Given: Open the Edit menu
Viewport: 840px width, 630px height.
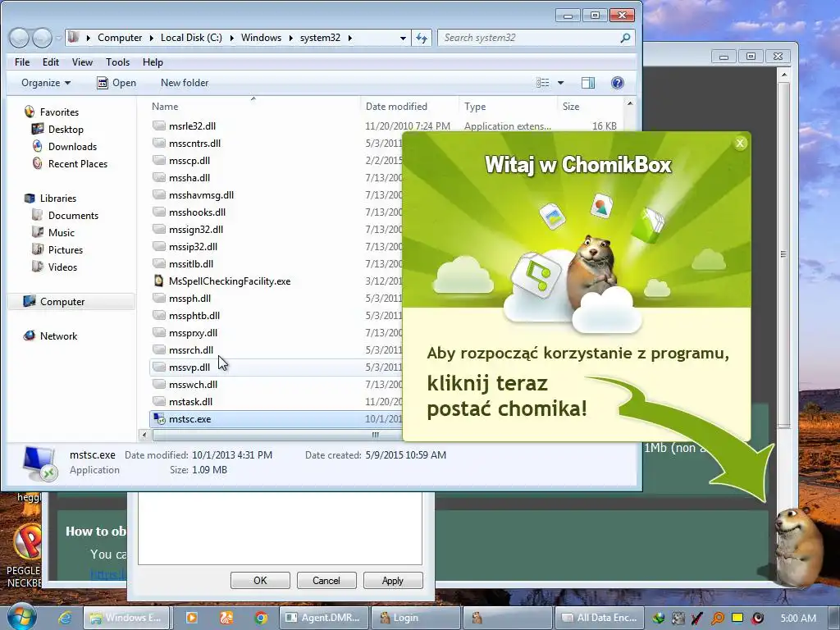Looking at the screenshot, I should [x=51, y=62].
